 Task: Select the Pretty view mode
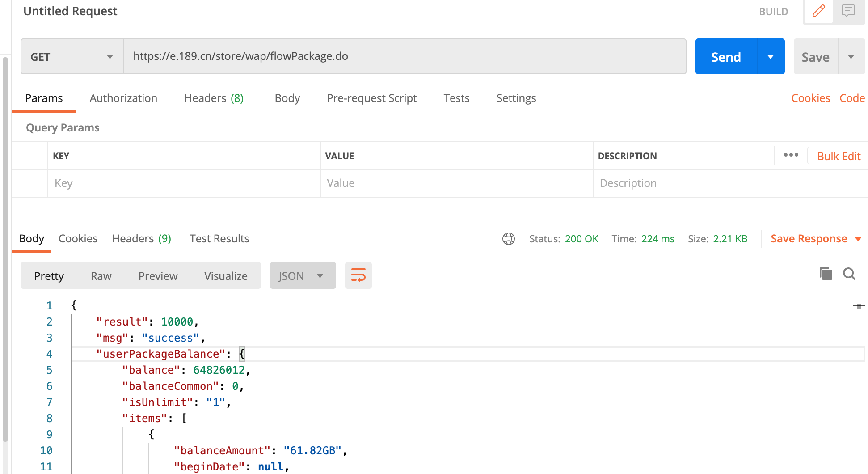[49, 276]
